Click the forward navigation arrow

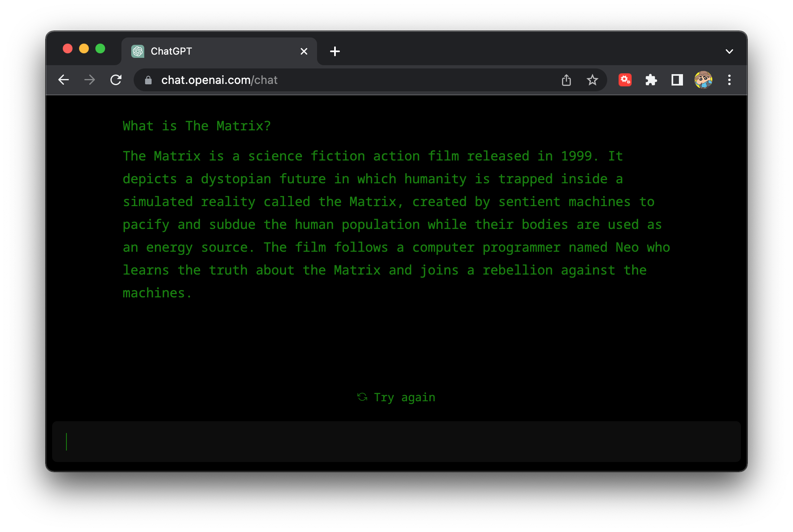[90, 80]
